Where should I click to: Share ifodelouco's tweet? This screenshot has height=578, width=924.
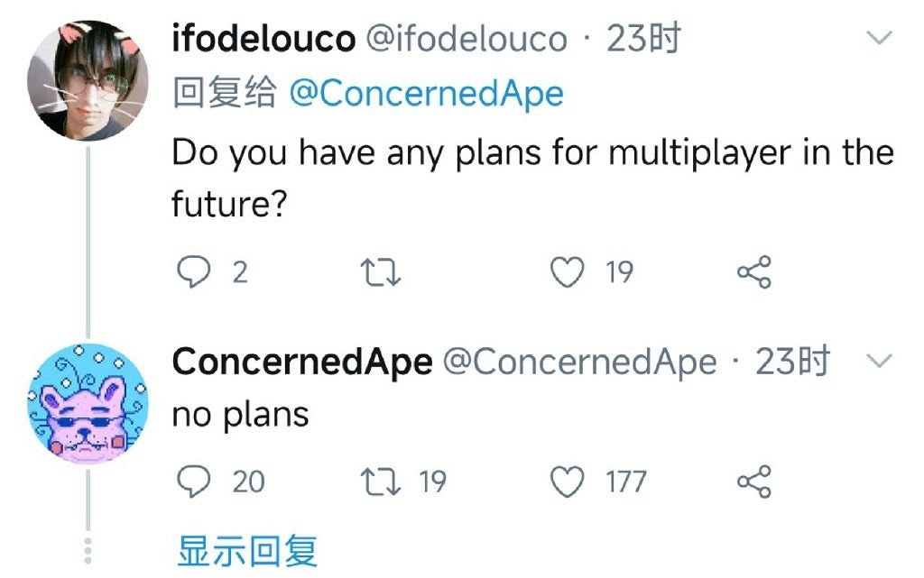pos(754,271)
